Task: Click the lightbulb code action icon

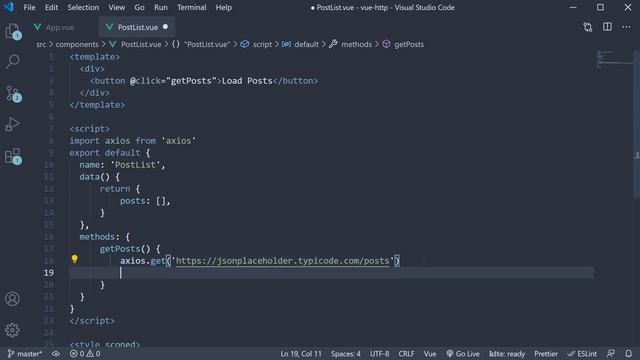Action: tap(74, 259)
